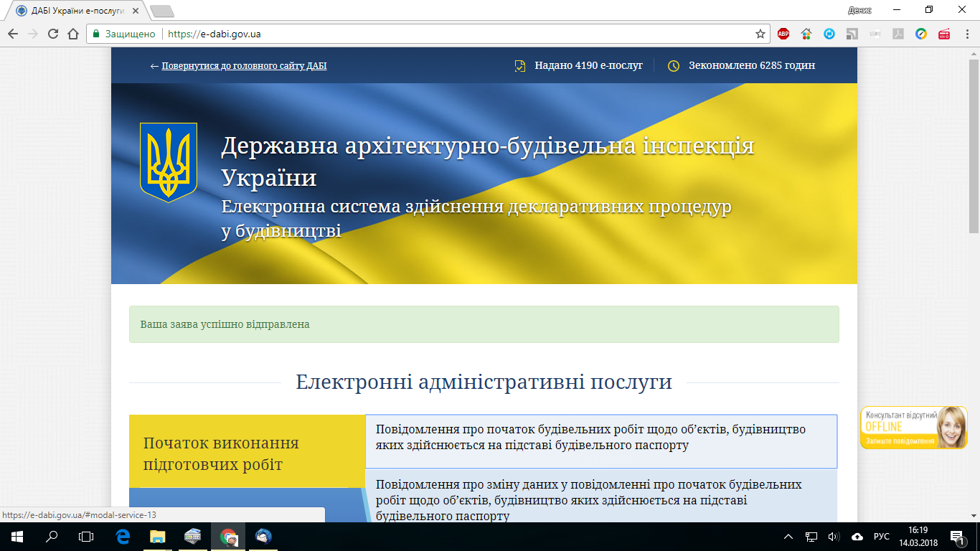Click the address bar URL field
Viewport: 980px width, 551px height.
(459, 34)
